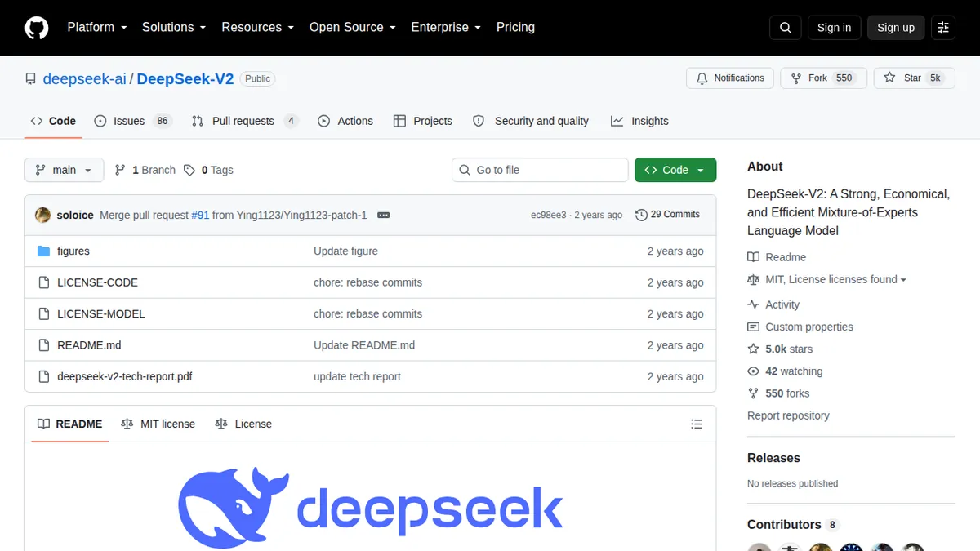This screenshot has height=551, width=980.
Task: Expand the Open Source menu
Action: tap(353, 27)
